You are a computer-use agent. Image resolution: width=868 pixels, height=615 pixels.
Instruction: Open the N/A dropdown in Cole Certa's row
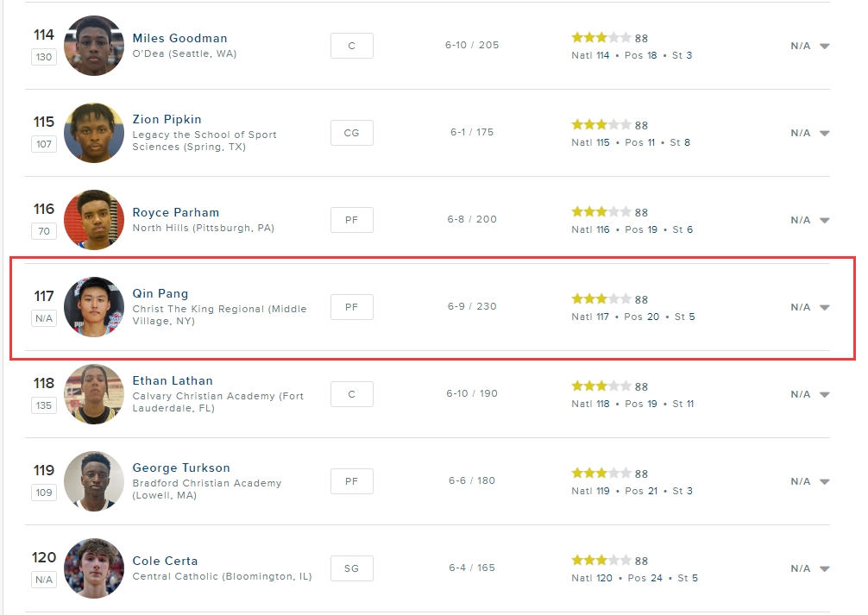click(x=824, y=568)
